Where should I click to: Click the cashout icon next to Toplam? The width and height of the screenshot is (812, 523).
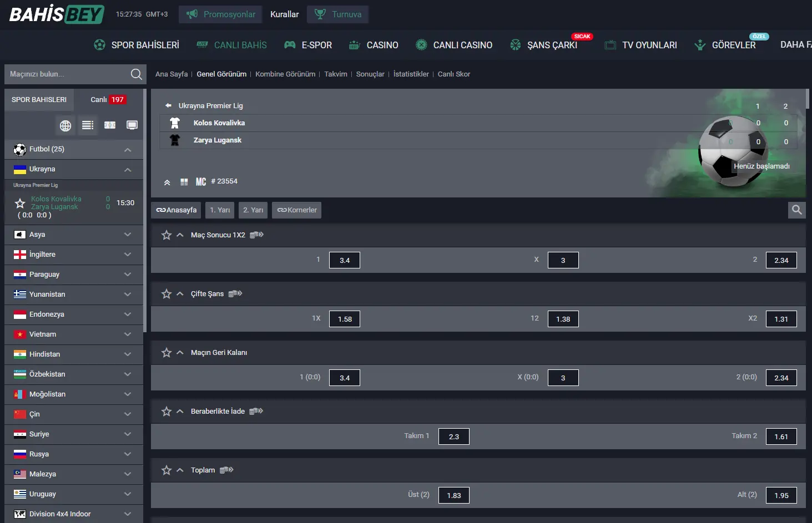point(226,470)
